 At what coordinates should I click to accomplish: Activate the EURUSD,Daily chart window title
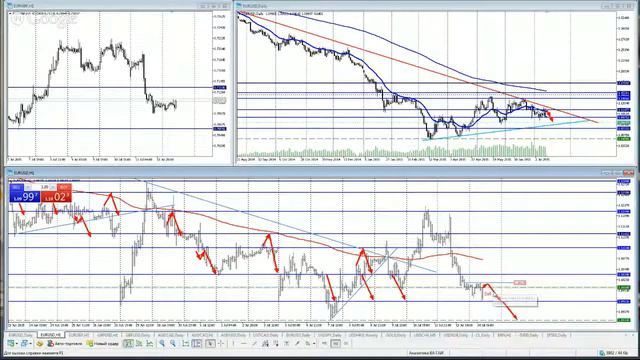point(256,6)
